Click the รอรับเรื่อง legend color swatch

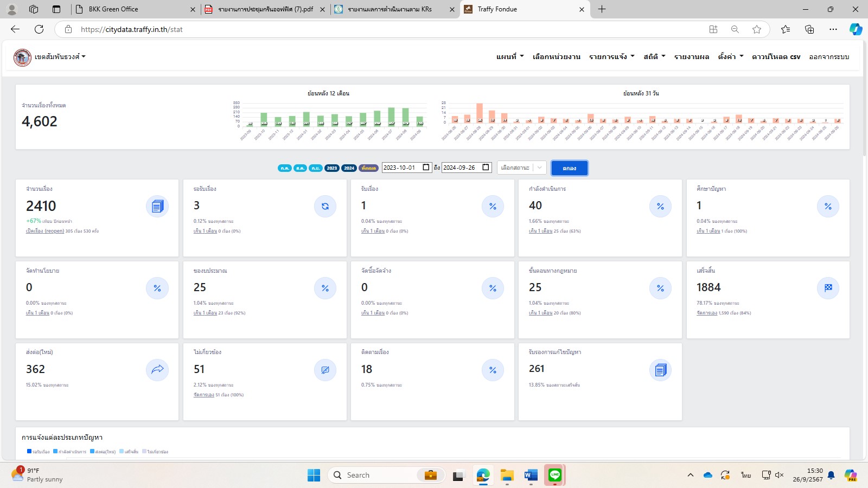(x=29, y=451)
